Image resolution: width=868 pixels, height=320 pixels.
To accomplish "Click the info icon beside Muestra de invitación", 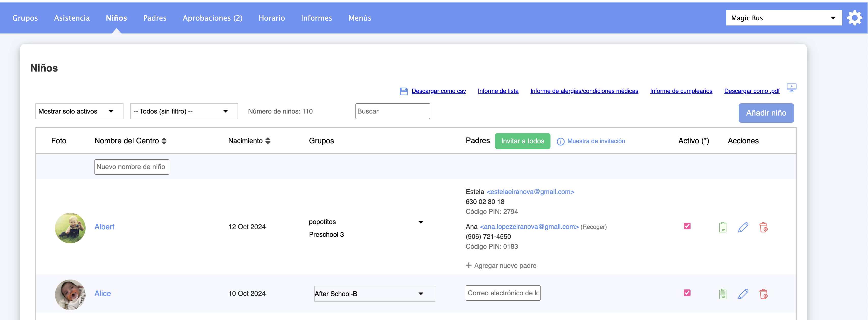I will tap(560, 142).
